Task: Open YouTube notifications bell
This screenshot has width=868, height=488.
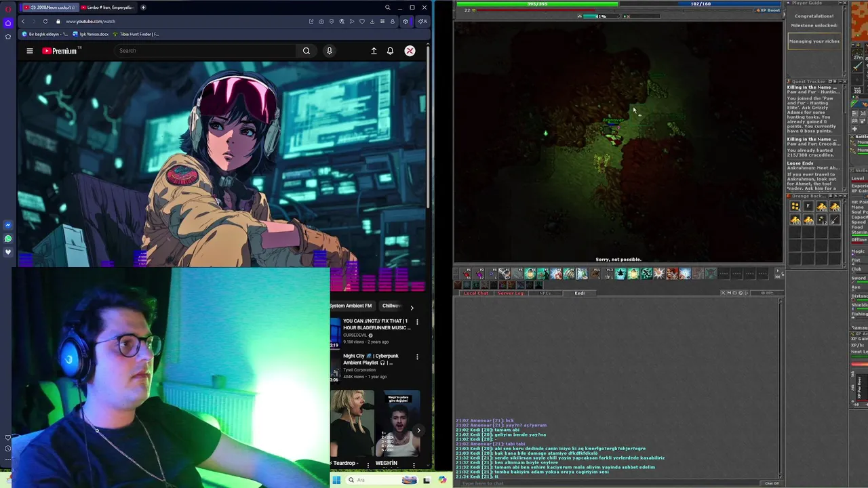Action: (390, 51)
